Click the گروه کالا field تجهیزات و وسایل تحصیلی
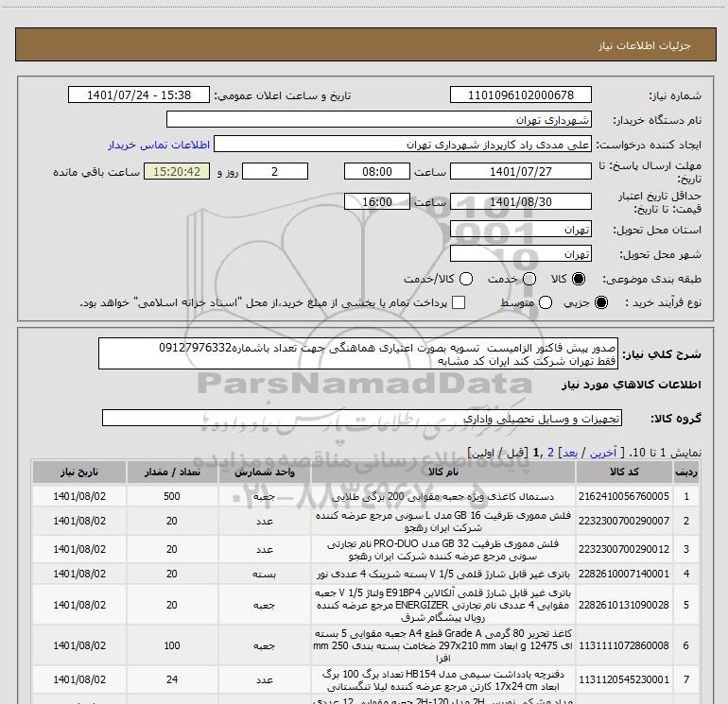 coord(362,418)
